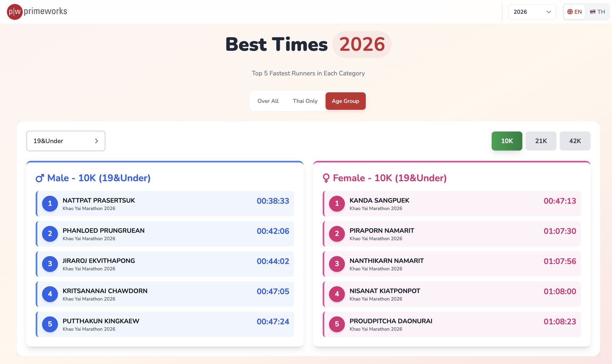
Task: Click the primeworks logo
Action: coord(37,12)
